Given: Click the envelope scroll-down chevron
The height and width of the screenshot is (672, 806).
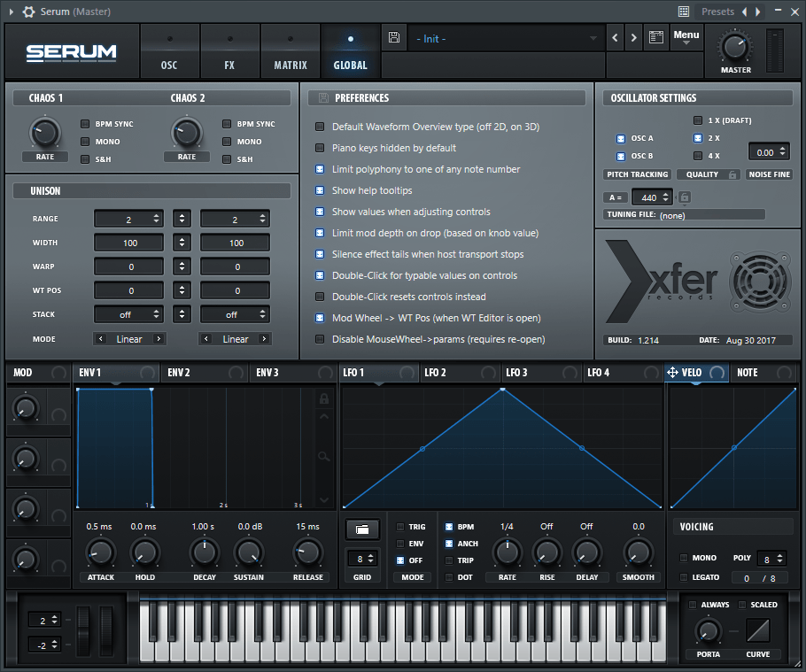Looking at the screenshot, I should pyautogui.click(x=324, y=499).
